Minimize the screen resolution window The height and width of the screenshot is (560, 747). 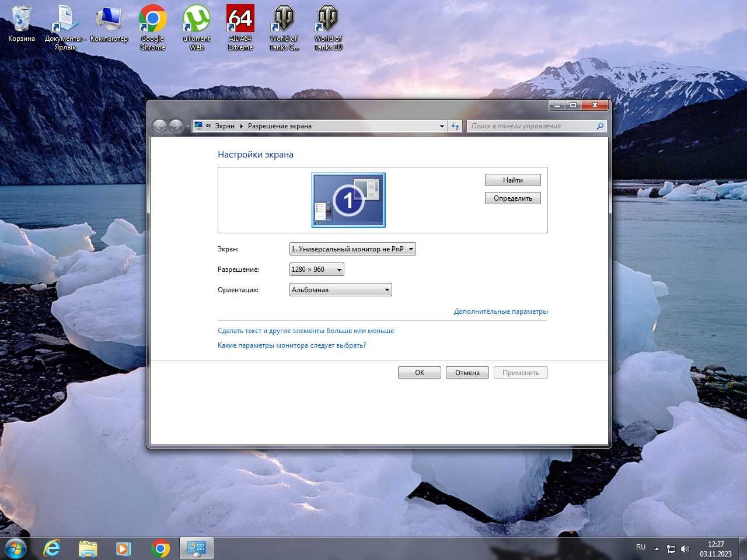(x=557, y=106)
